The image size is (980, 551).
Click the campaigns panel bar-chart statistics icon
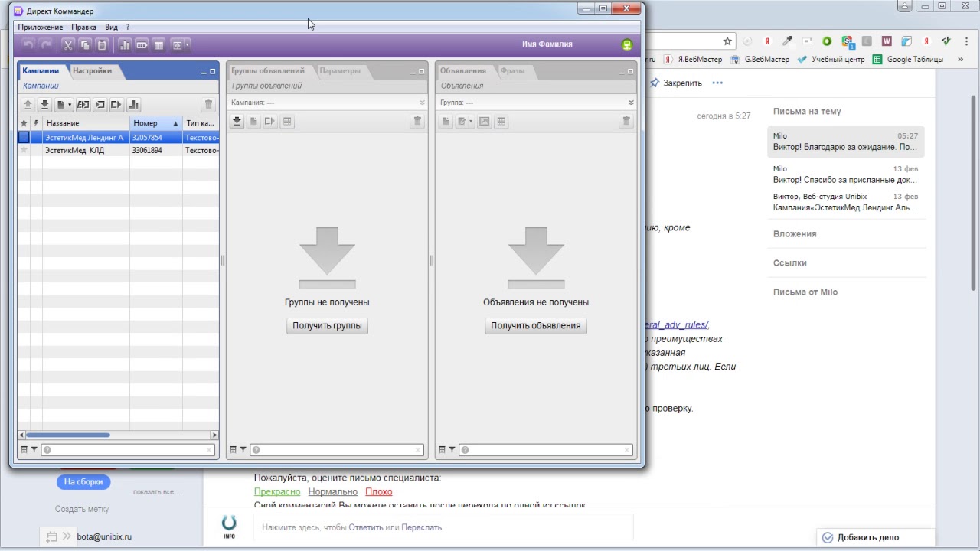[x=133, y=105]
